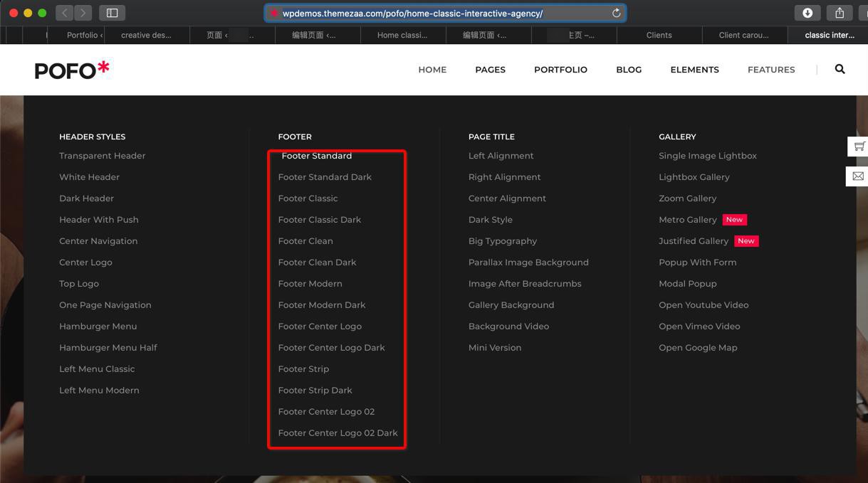Screen dimensions: 868x483
Task: Click the Safari forward navigation arrow
Action: [83, 13]
